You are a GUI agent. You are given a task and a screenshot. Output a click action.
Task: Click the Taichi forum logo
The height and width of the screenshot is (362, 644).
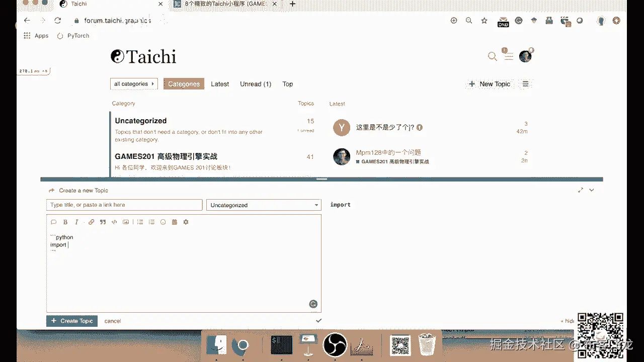143,56
